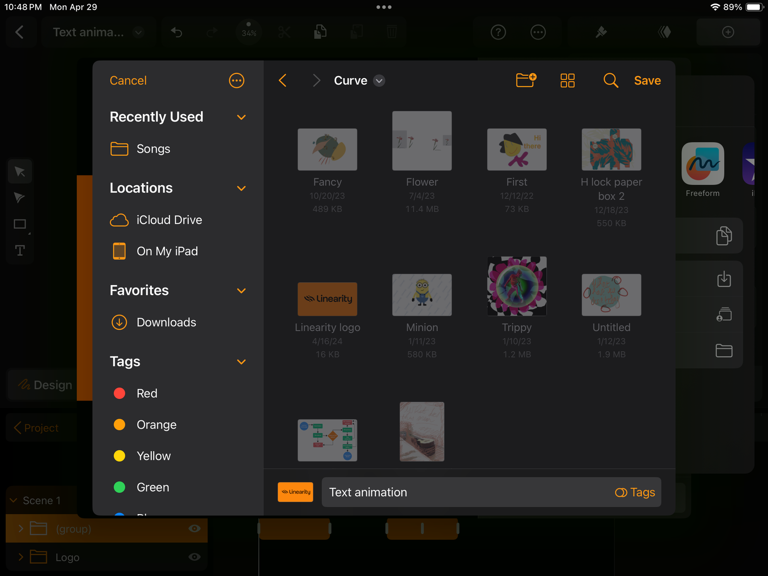Select the Linearity logo file
Viewport: 768px width, 576px height.
pos(327,299)
